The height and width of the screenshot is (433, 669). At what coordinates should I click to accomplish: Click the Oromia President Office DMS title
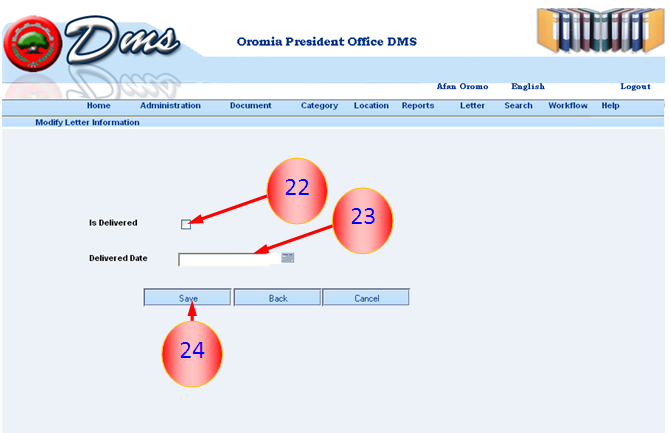[x=327, y=41]
